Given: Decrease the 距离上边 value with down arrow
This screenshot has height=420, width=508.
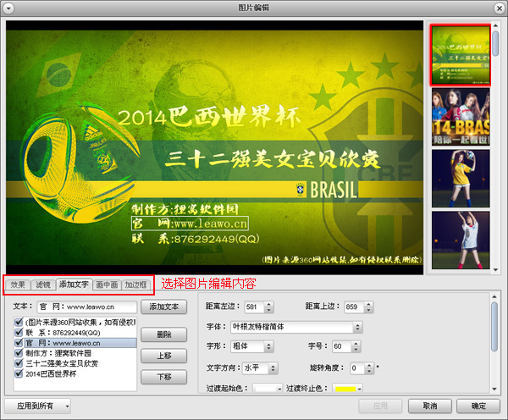Looking at the screenshot, I should coord(368,310).
